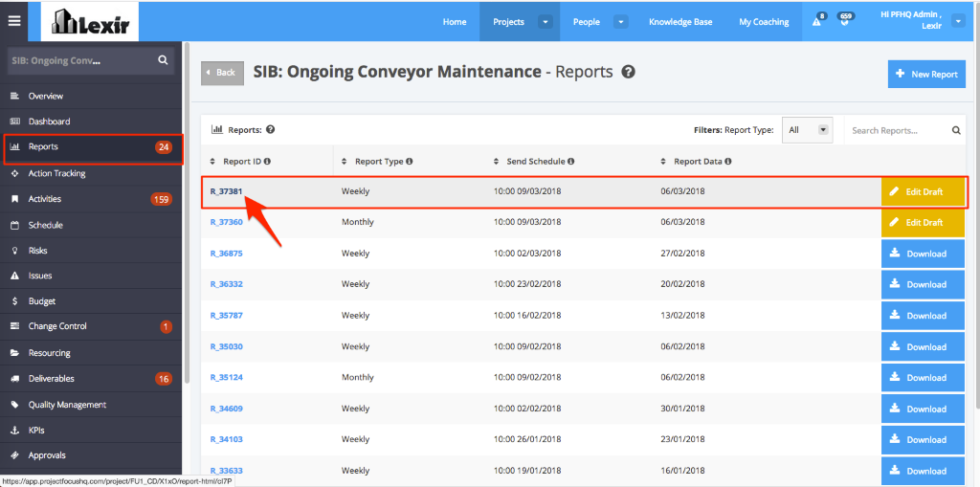Click the Back button

222,73
